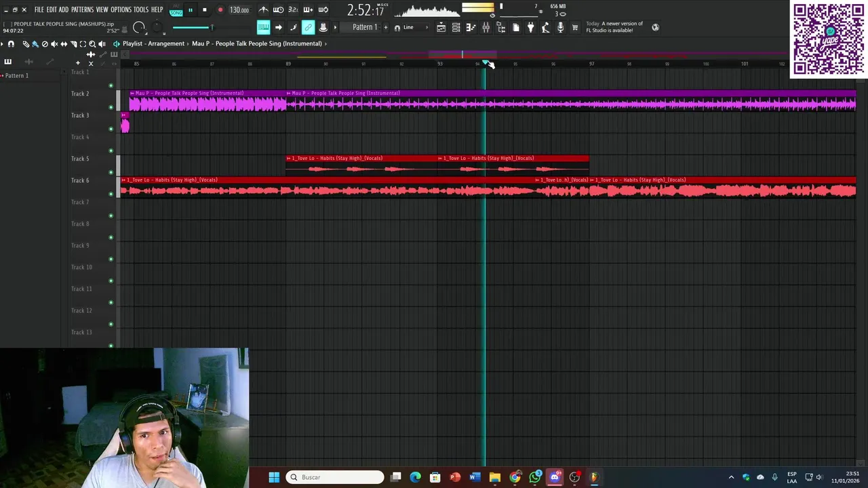Select the playlist slip tool

(x=64, y=44)
